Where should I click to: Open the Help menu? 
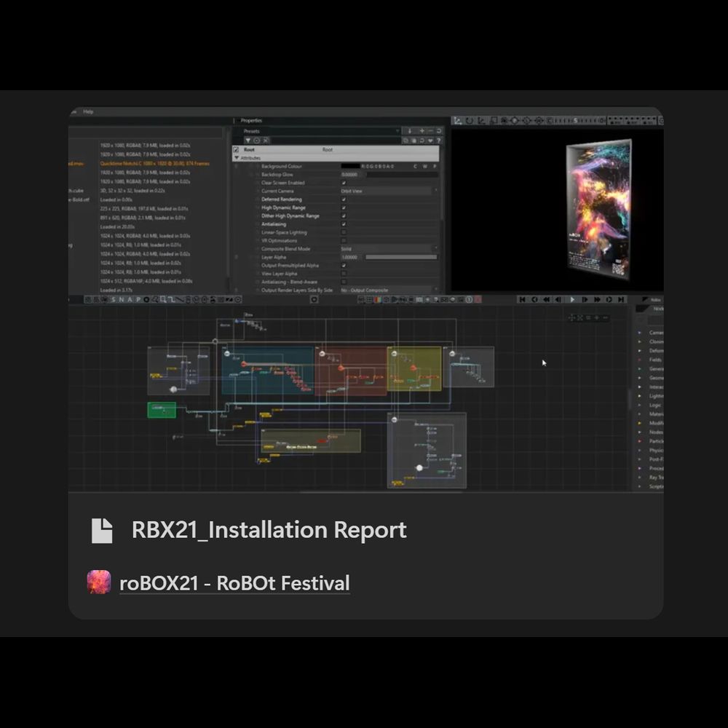pyautogui.click(x=88, y=112)
